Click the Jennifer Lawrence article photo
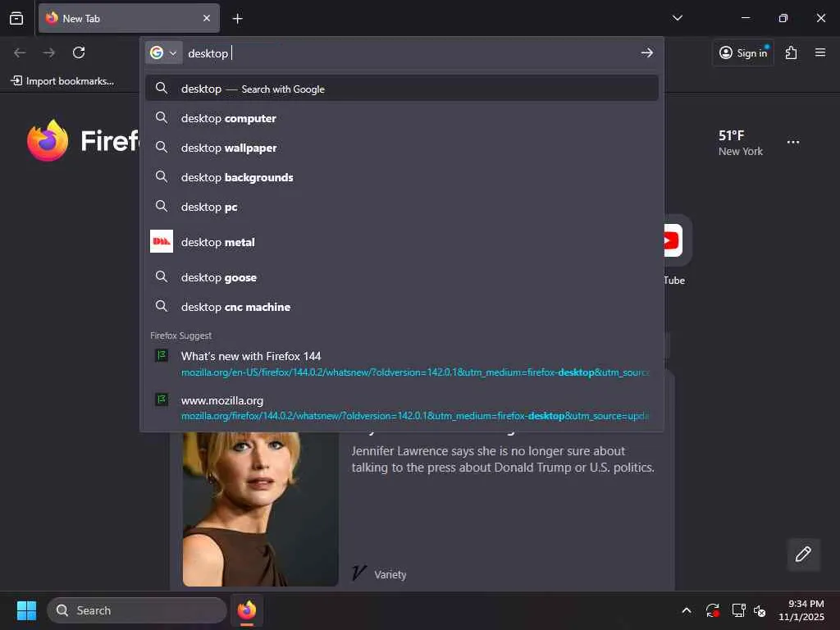The image size is (840, 630). (x=260, y=509)
